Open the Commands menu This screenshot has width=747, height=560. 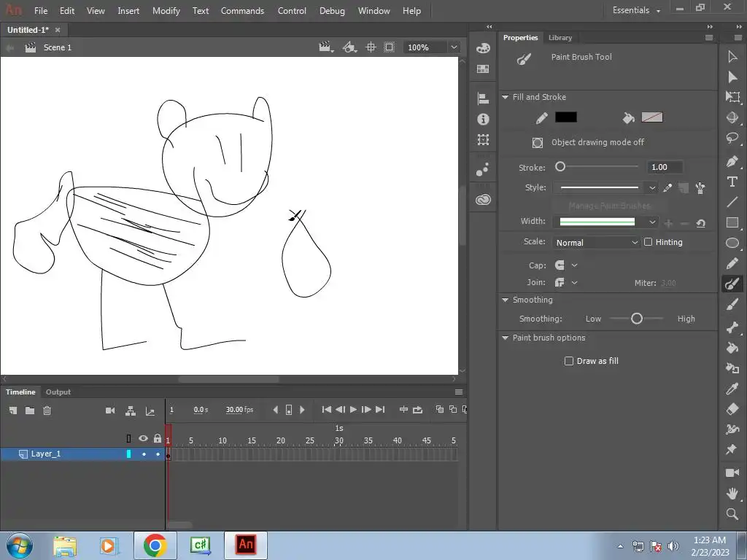pos(242,10)
